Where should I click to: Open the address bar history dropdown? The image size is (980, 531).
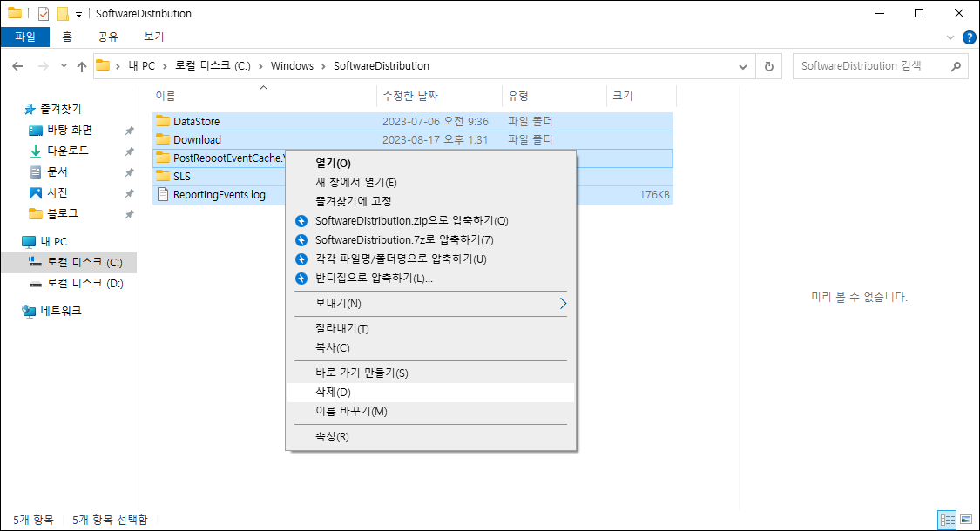[x=742, y=66]
